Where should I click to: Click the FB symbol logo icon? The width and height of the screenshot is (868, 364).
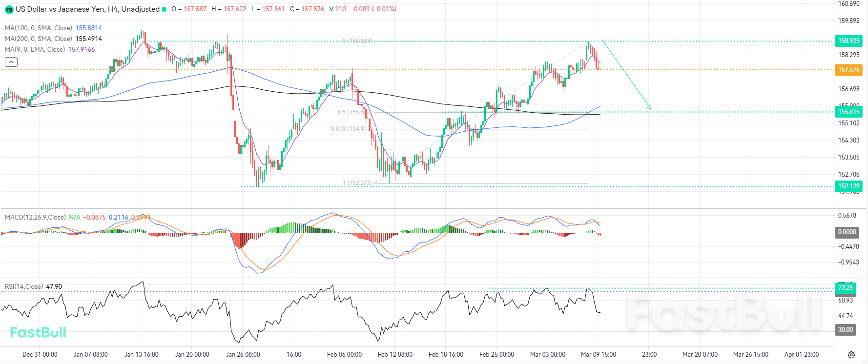coord(9,9)
